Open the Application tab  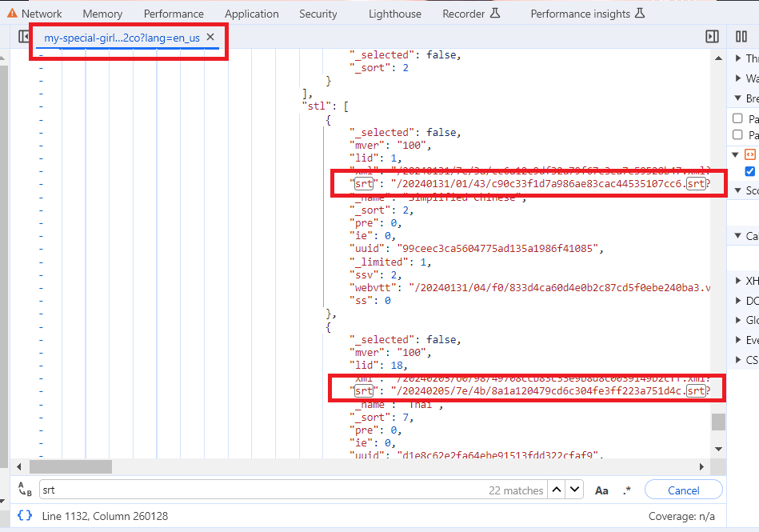coord(252,14)
